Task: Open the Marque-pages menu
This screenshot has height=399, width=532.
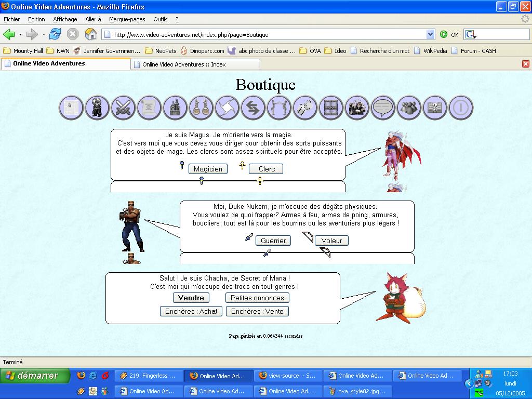Action: point(127,19)
